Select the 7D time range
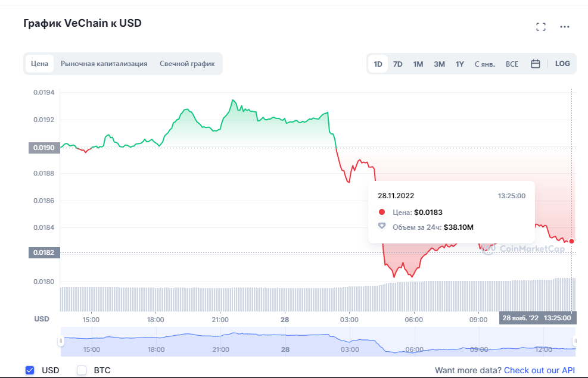Image resolution: width=588 pixels, height=378 pixels. [397, 64]
